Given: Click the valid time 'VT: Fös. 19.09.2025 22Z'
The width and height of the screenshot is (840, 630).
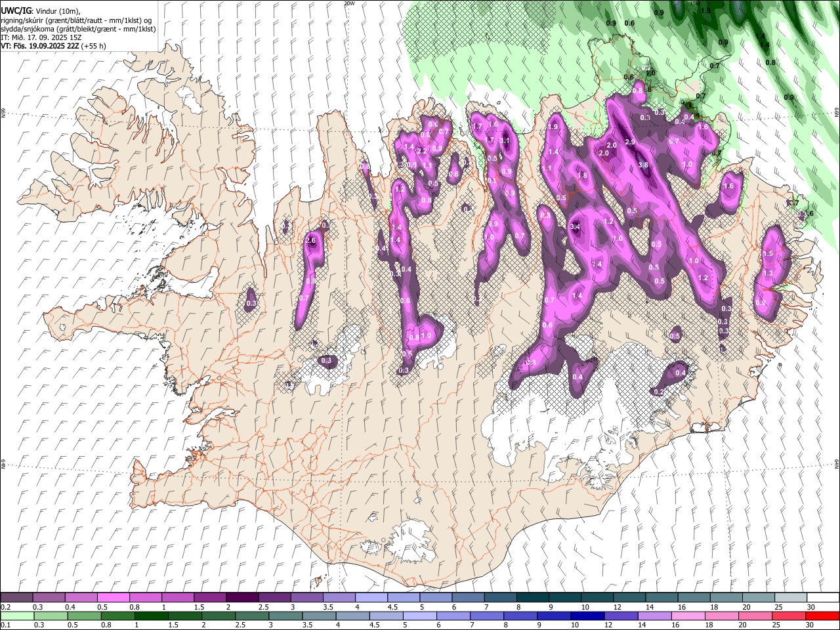Looking at the screenshot, I should point(41,46).
